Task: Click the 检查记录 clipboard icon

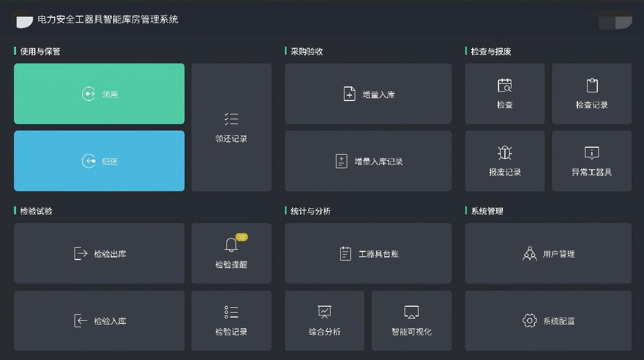Action: (x=591, y=85)
